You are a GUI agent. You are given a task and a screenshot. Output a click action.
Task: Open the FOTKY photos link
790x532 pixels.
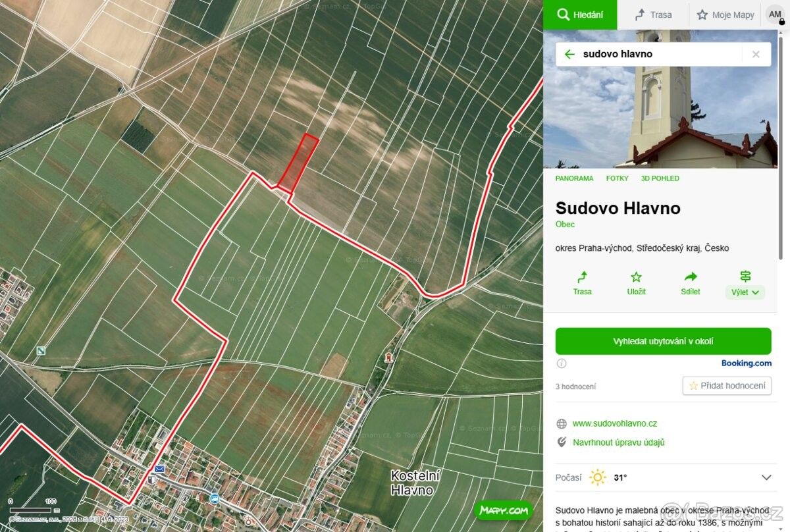coord(617,178)
